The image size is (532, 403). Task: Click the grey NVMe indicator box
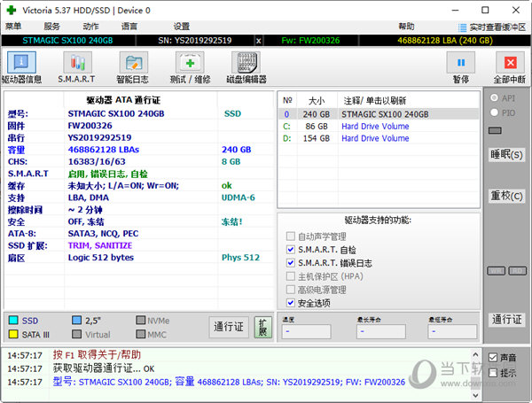click(140, 321)
